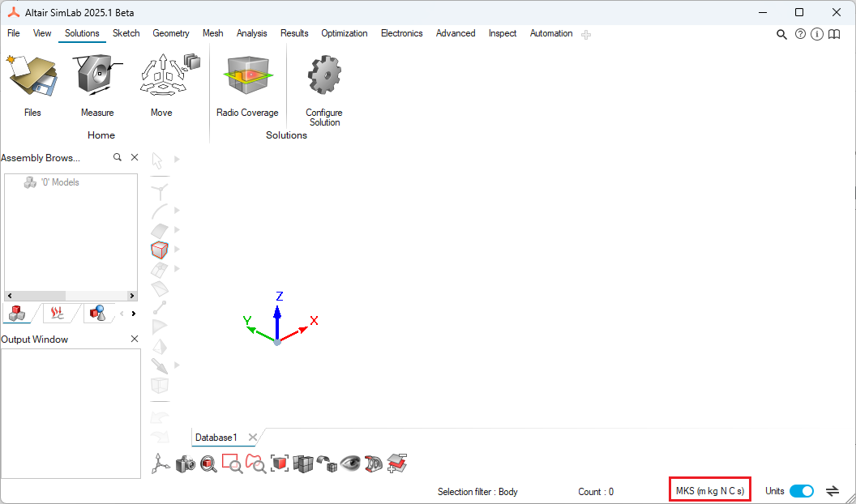Image resolution: width=856 pixels, height=504 pixels.
Task: Switch to the Results ribbon tab
Action: click(x=294, y=33)
